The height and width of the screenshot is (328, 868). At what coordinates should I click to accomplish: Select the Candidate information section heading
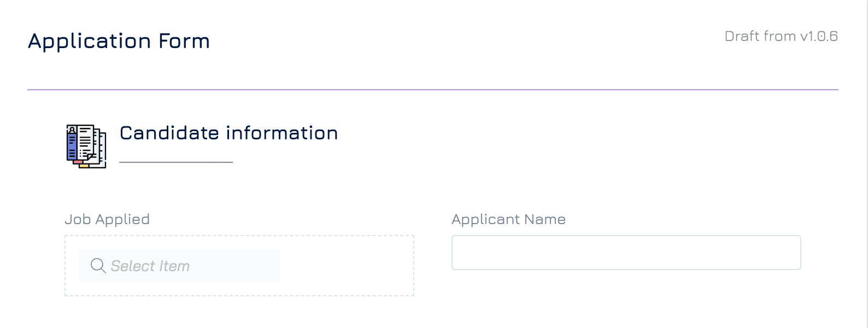point(228,133)
